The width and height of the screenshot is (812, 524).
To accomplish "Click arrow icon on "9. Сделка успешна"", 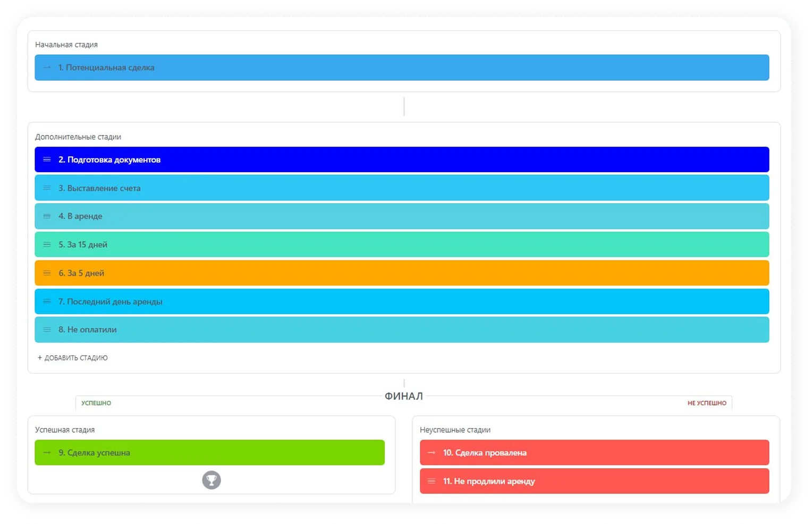I will coord(47,452).
